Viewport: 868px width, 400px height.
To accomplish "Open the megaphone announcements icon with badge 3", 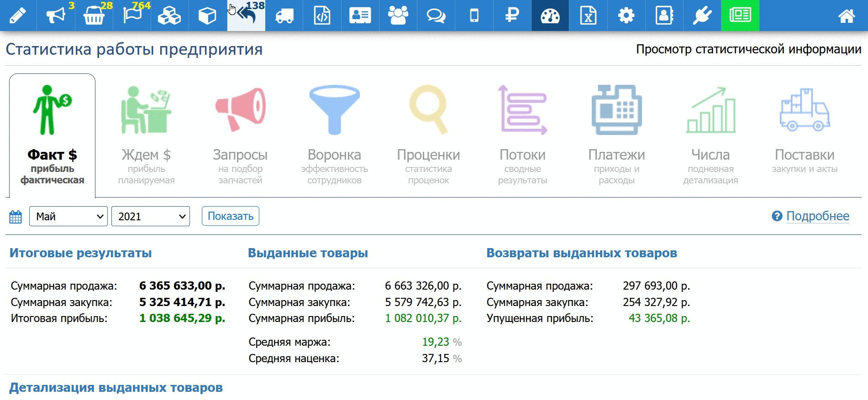I will point(56,16).
